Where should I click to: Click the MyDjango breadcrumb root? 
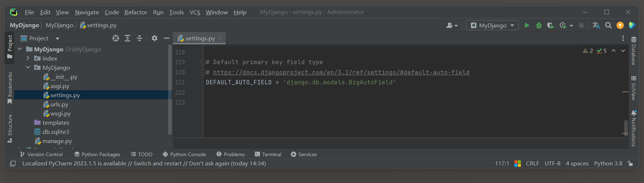24,25
